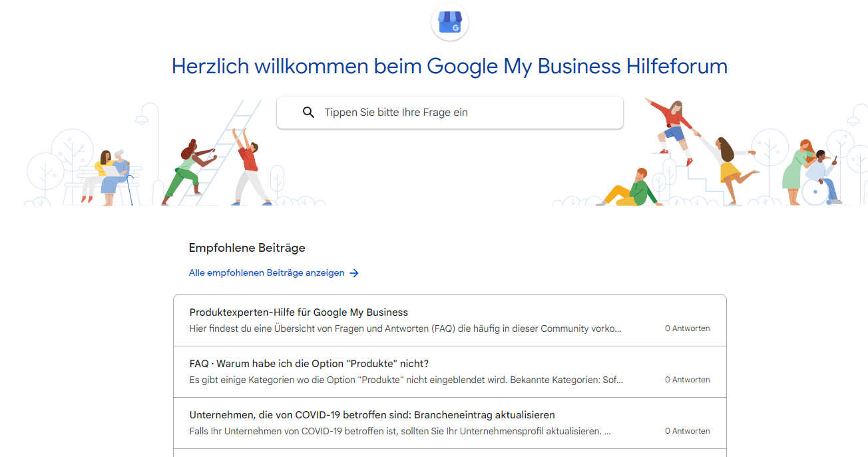The image size is (868, 457).
Task: Click the '0 Antworten' count on the Produktexperten-Hilfe post
Action: click(x=687, y=328)
